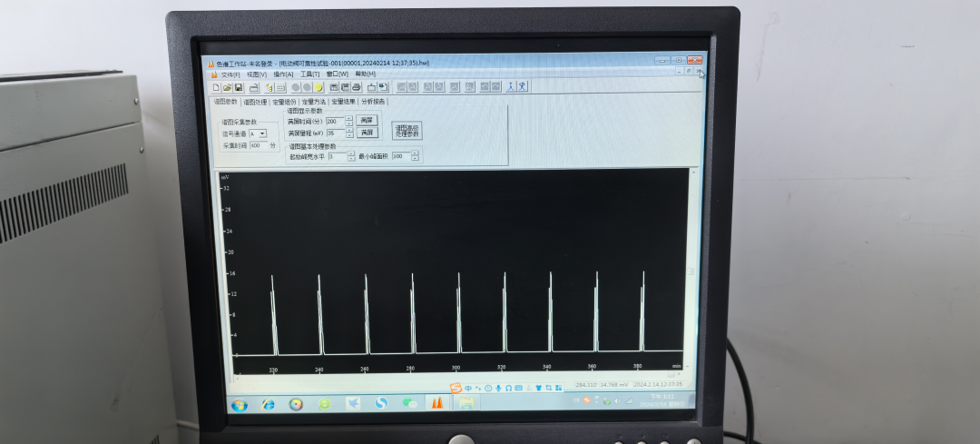Click the Open folder toolbar icon
This screenshot has width=980, height=444.
click(x=227, y=87)
